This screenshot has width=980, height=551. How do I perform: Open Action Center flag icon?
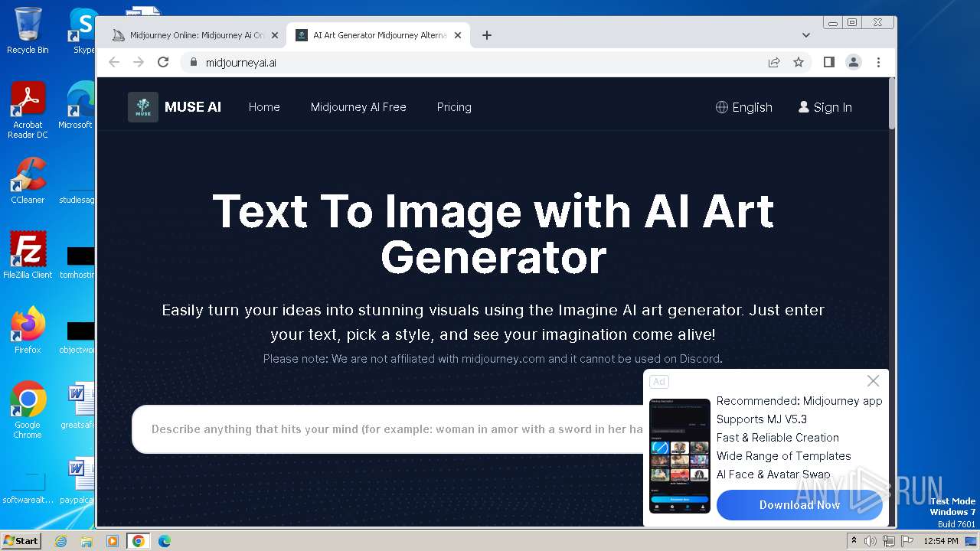[x=906, y=541]
